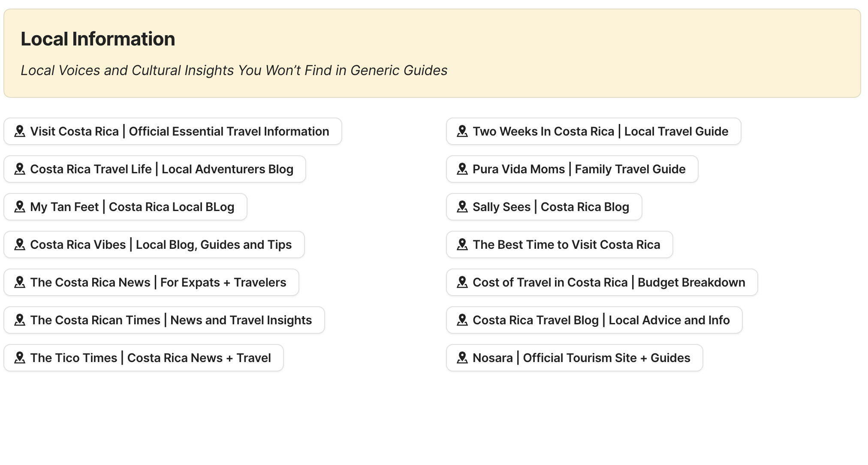Open Two Weeks In Costa Rica guide
Image resolution: width=868 pixels, height=465 pixels.
(593, 131)
